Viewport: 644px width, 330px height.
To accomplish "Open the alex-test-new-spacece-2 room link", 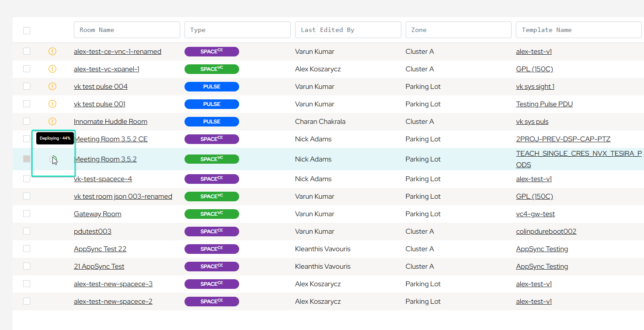I will click(x=113, y=302).
